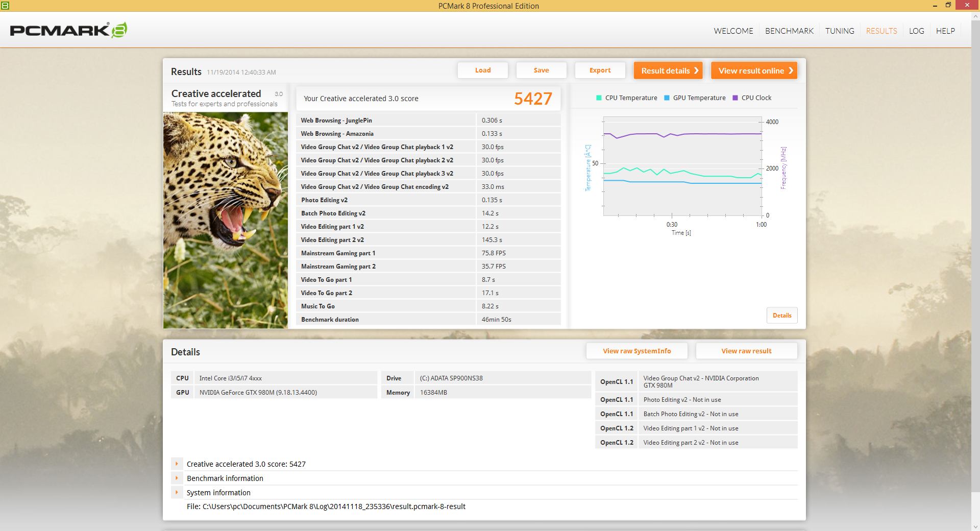980x531 pixels.
Task: Select Video Editing part 1 v2 row
Action: [x=428, y=227]
